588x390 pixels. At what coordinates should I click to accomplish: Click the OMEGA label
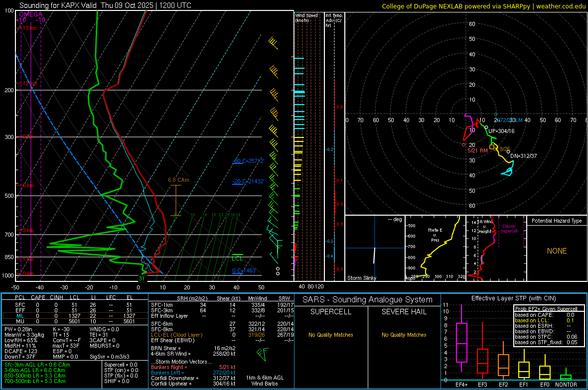(x=31, y=14)
